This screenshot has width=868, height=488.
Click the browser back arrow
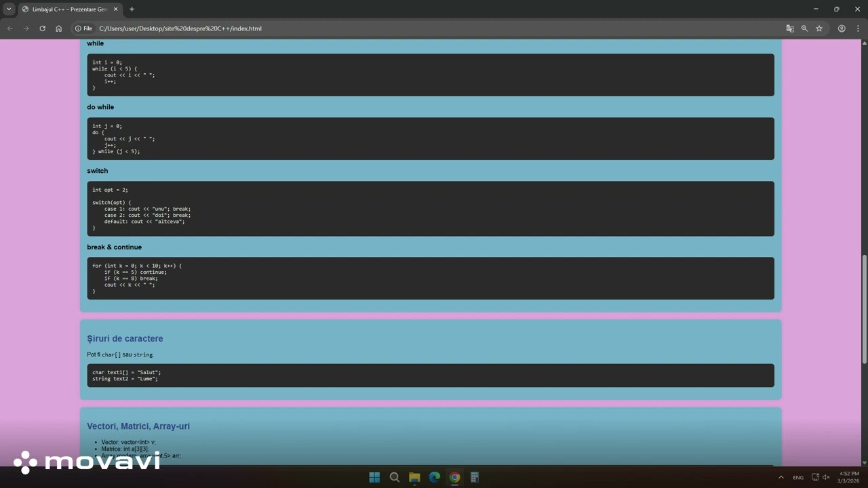pos(9,28)
